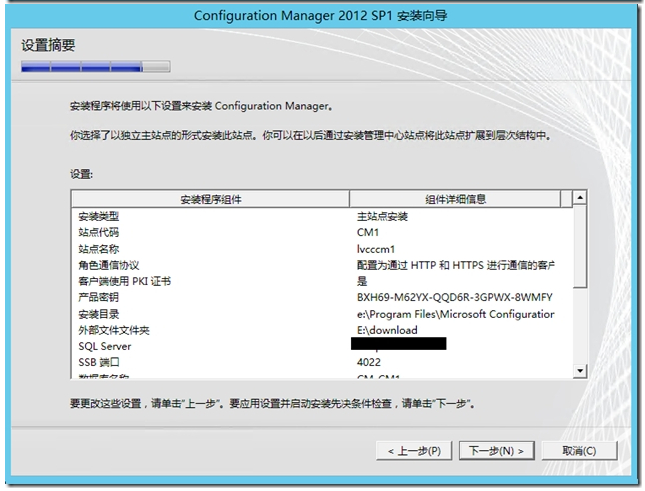The height and width of the screenshot is (491, 645).
Task: Click the E:\download folder value
Action: 387,330
